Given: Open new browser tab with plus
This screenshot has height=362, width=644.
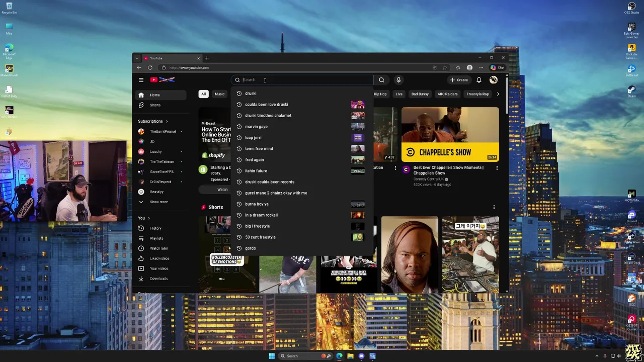Looking at the screenshot, I should pyautogui.click(x=206, y=58).
